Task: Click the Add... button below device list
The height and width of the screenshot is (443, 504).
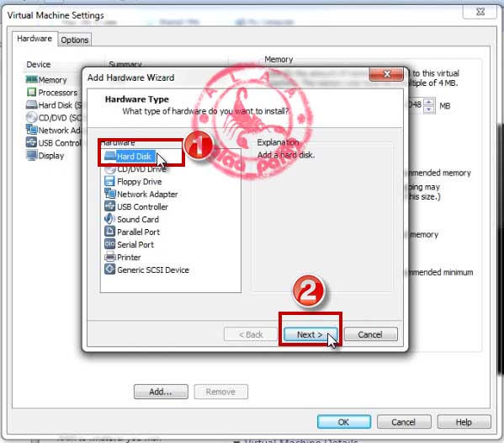Action: [161, 392]
